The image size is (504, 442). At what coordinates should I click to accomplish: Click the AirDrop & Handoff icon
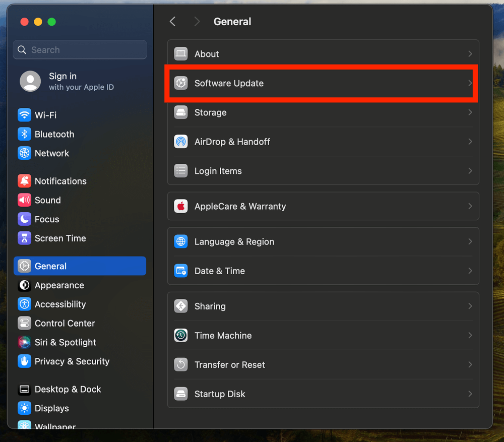click(181, 142)
